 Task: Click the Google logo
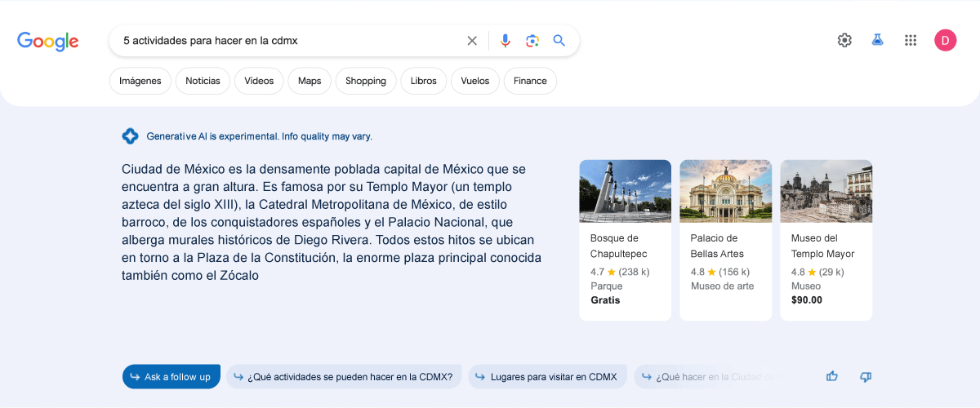(x=48, y=41)
